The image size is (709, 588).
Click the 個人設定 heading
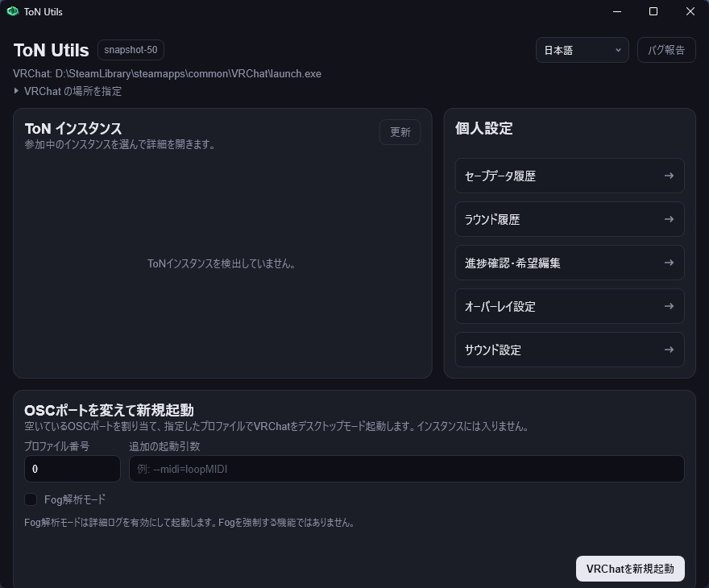(x=484, y=128)
